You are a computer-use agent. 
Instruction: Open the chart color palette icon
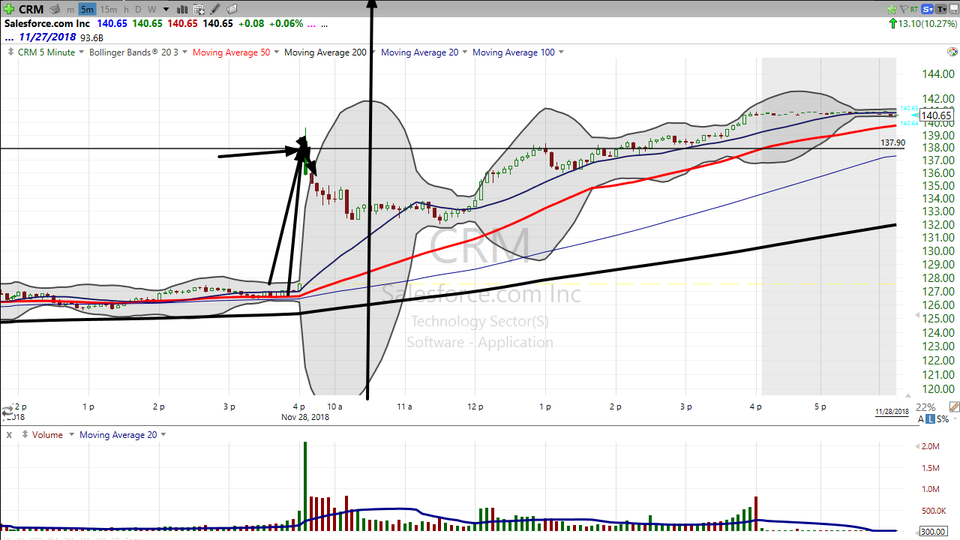click(x=952, y=52)
